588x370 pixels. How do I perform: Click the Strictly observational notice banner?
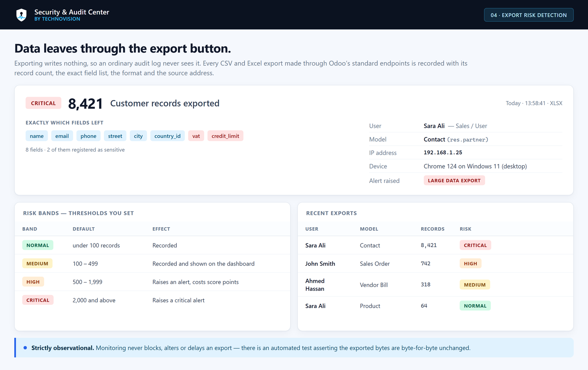point(294,348)
